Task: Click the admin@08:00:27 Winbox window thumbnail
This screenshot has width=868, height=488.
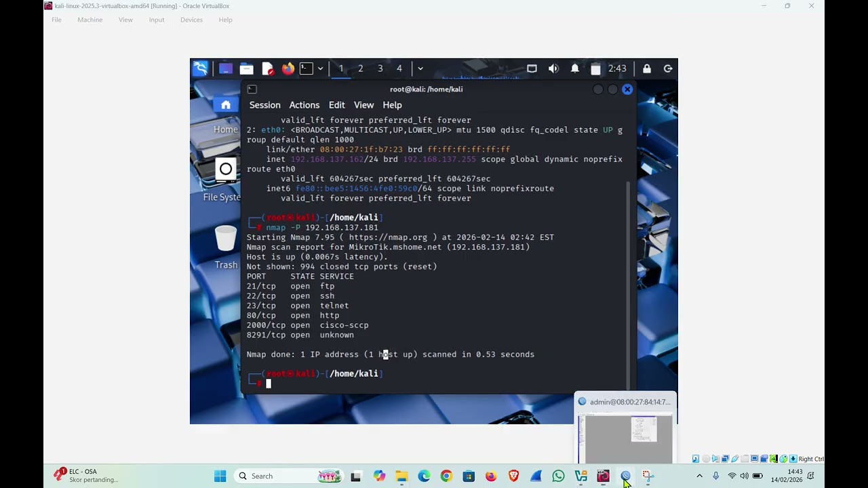Action: coord(625,428)
